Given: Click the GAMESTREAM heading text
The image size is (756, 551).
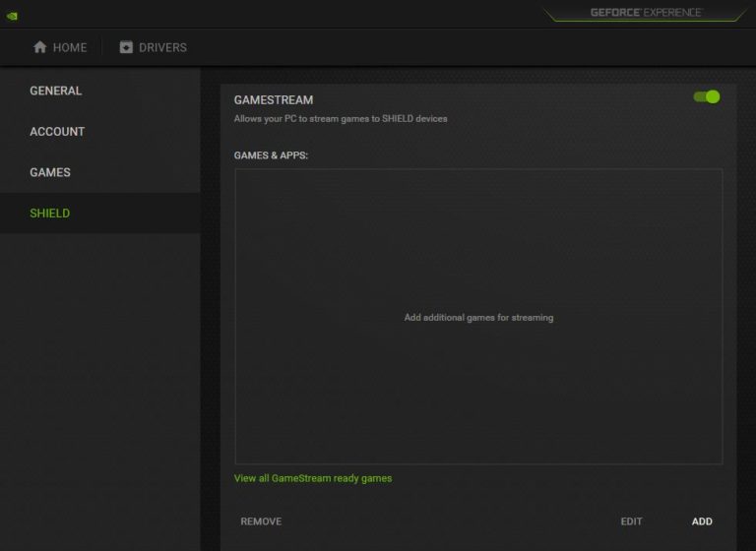Looking at the screenshot, I should 274,99.
